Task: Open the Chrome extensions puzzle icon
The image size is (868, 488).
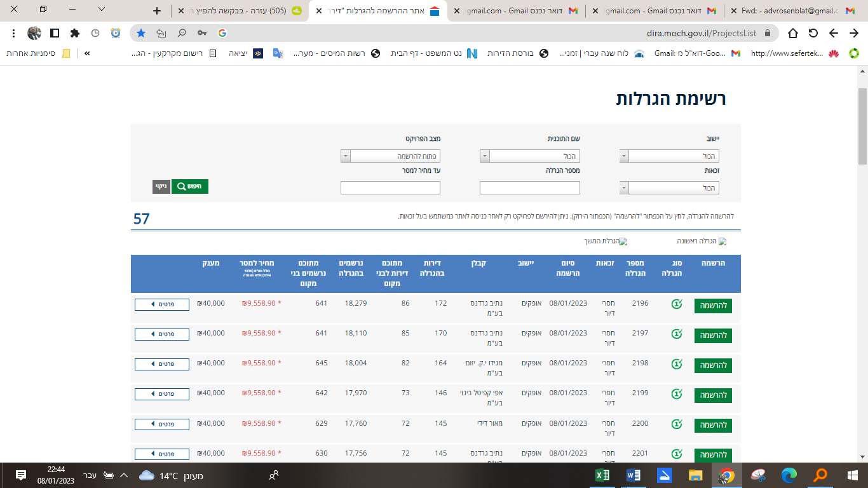Action: [x=75, y=33]
